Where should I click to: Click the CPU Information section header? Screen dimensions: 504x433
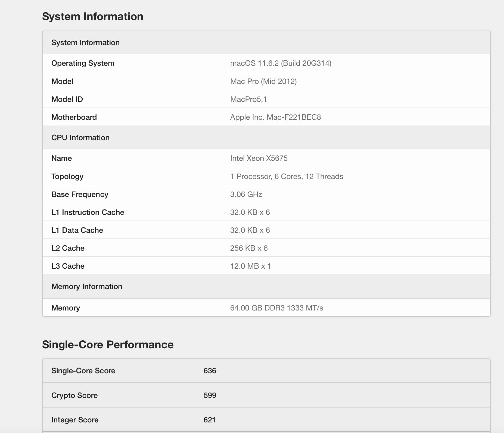[x=80, y=138]
